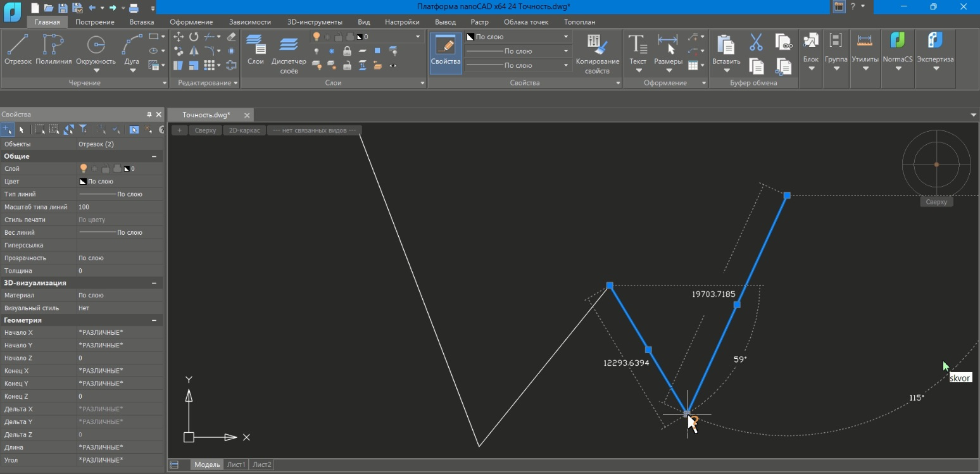
Task: Click the New document icon in quick access toolbar
Action: click(35, 8)
